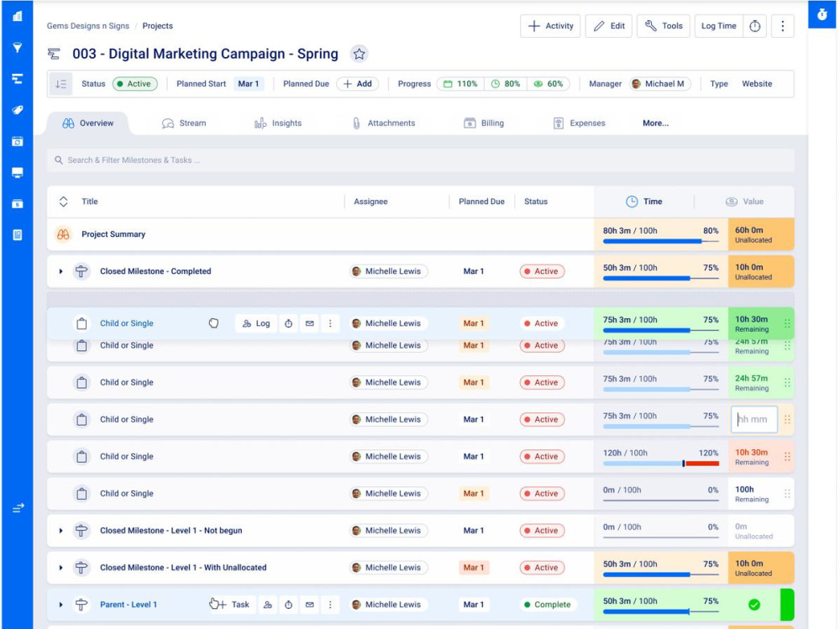The image size is (840, 629).
Task: Click the timer icon beside Log Time
Action: pyautogui.click(x=755, y=26)
